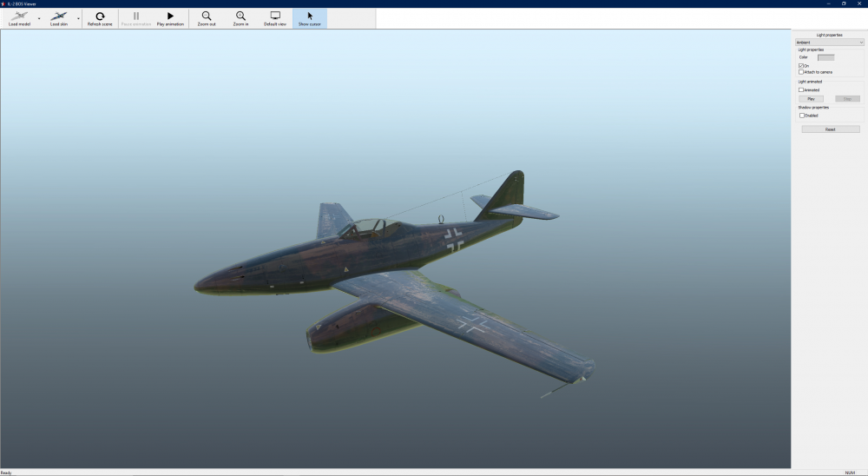
Task: Reset to Default view
Action: click(275, 17)
